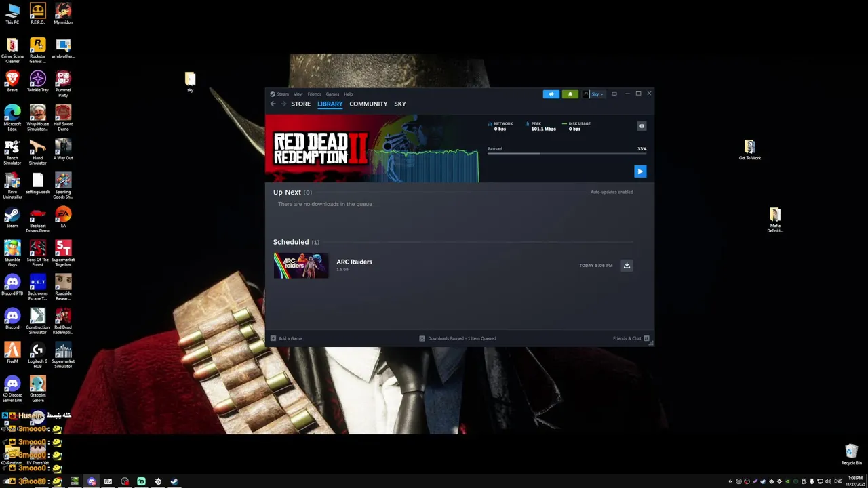Open the LIBRARY tab
Viewport: 868px width, 488px height.
(x=330, y=104)
